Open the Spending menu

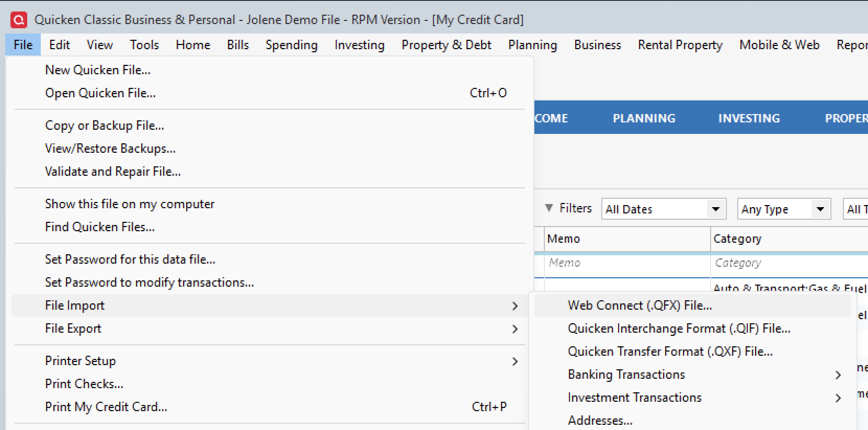point(291,45)
